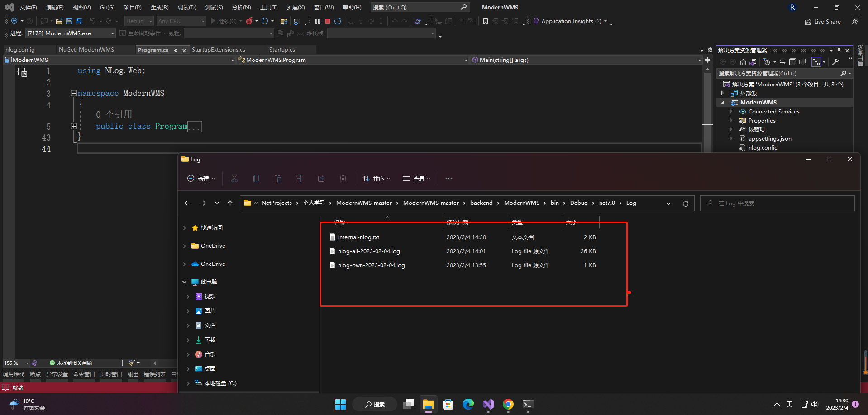This screenshot has height=415, width=868.
Task: Refresh the Log folder view
Action: pyautogui.click(x=686, y=203)
